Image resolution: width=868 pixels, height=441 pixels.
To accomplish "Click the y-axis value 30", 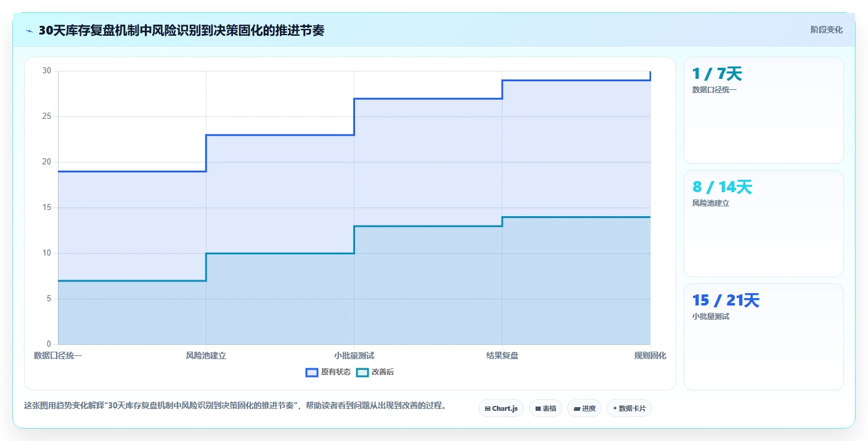I will tap(47, 71).
